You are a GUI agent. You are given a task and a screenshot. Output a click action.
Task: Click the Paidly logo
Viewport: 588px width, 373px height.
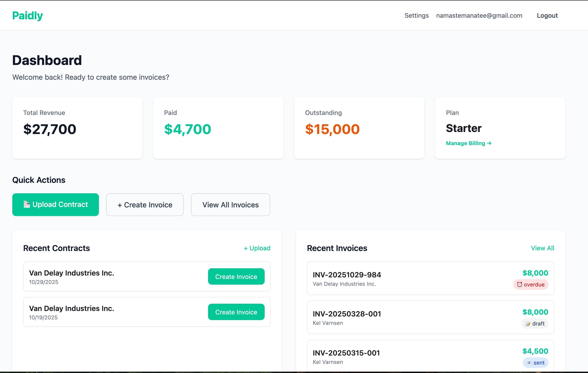coord(27,15)
